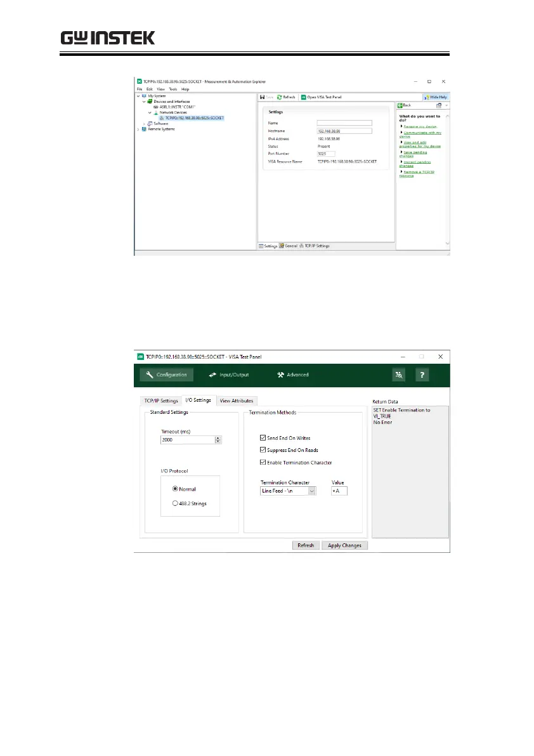Click the question mark help icon
This screenshot has width=534, height=756.
click(x=423, y=375)
